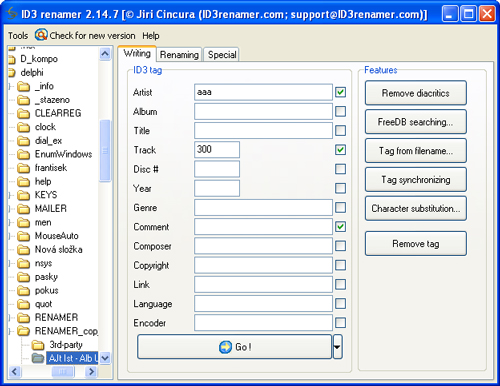Click the ID3 renamer title bar app icon
500x386 pixels.
pyautogui.click(x=12, y=13)
